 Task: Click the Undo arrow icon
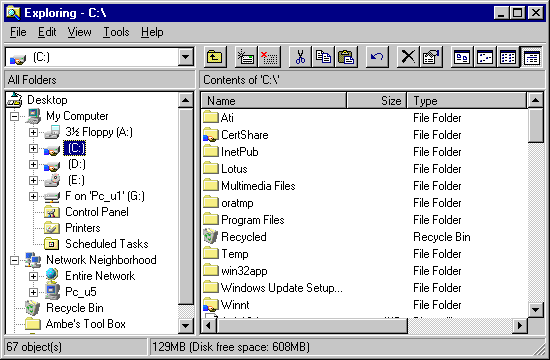pos(377,57)
